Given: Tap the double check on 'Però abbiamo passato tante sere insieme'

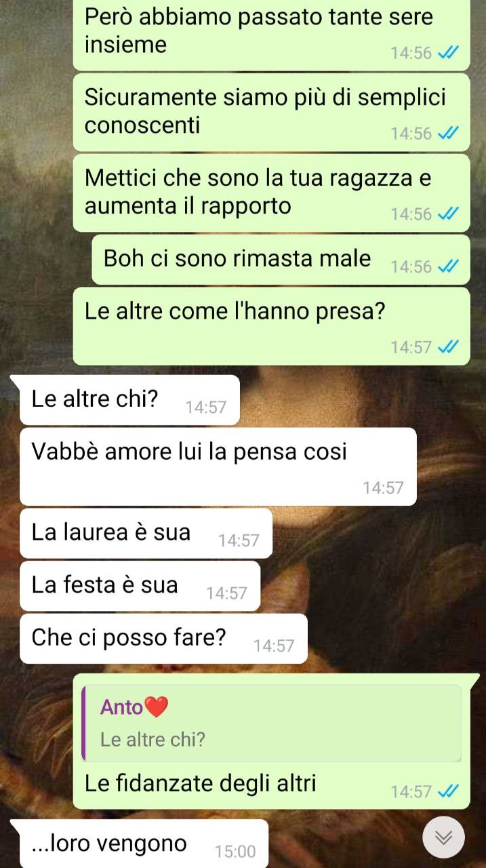Looking at the screenshot, I should tap(449, 53).
